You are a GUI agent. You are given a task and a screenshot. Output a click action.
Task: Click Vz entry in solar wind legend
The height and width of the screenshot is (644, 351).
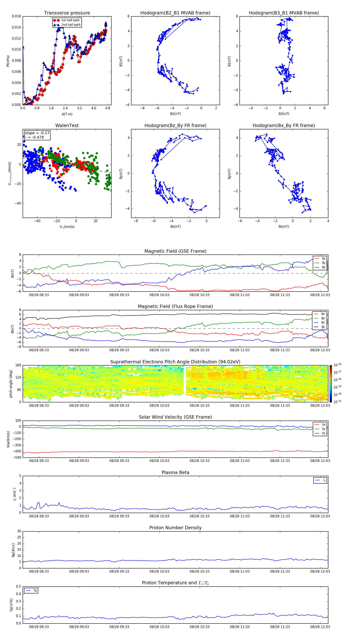point(320,433)
